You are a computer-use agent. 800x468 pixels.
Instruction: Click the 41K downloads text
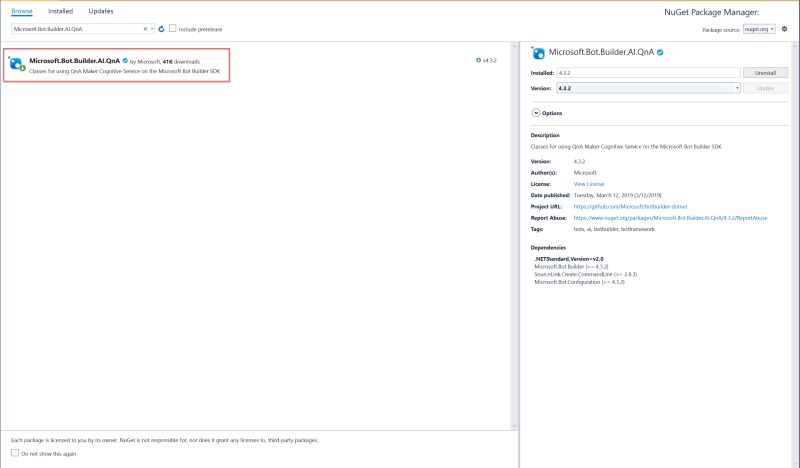tap(181, 62)
